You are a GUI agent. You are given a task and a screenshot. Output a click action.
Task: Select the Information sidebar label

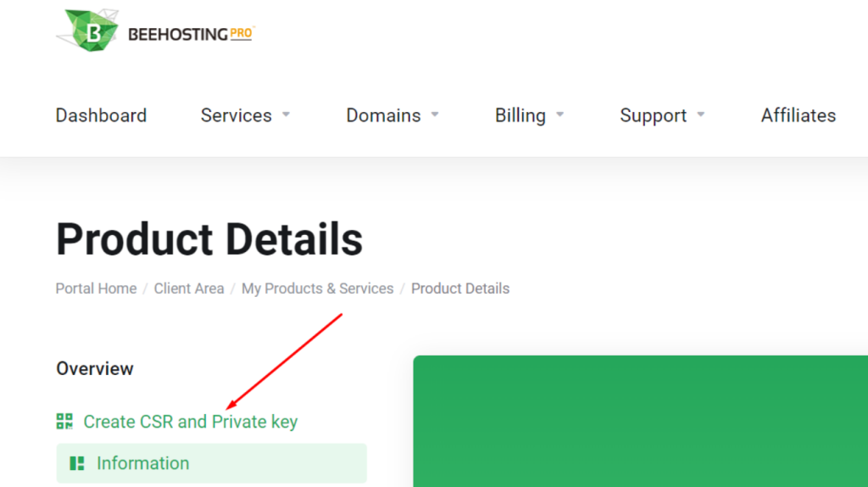[142, 463]
